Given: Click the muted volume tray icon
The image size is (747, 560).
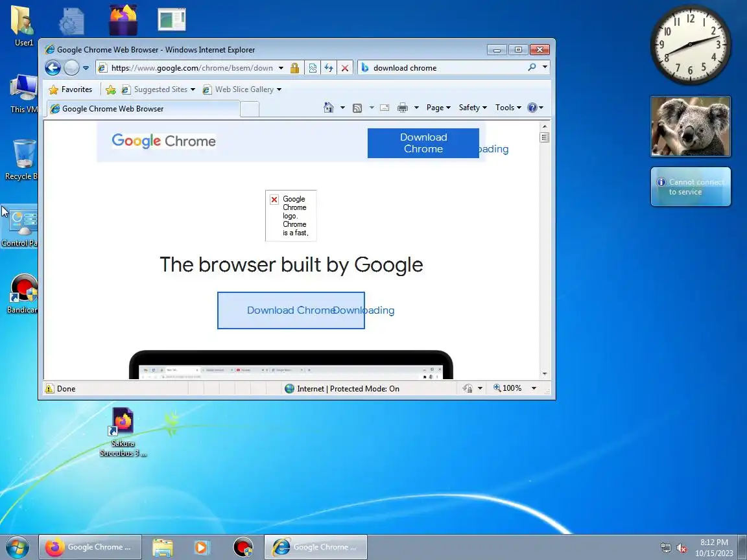Looking at the screenshot, I should tap(682, 548).
